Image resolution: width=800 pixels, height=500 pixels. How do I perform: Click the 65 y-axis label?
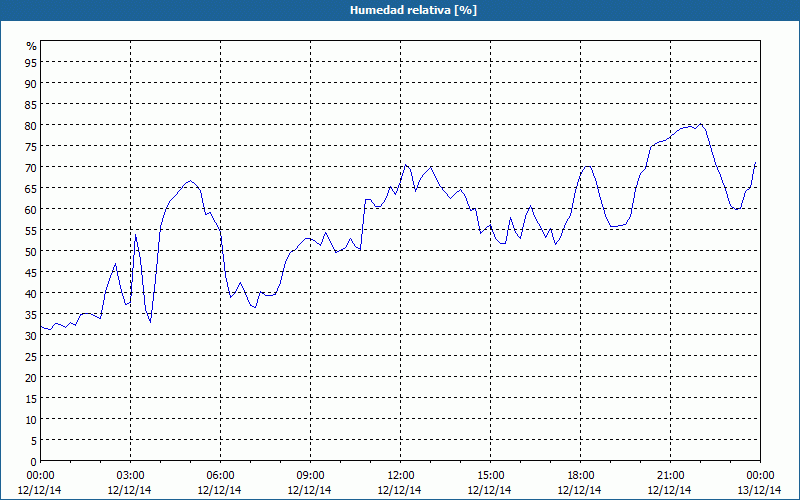pyautogui.click(x=31, y=188)
